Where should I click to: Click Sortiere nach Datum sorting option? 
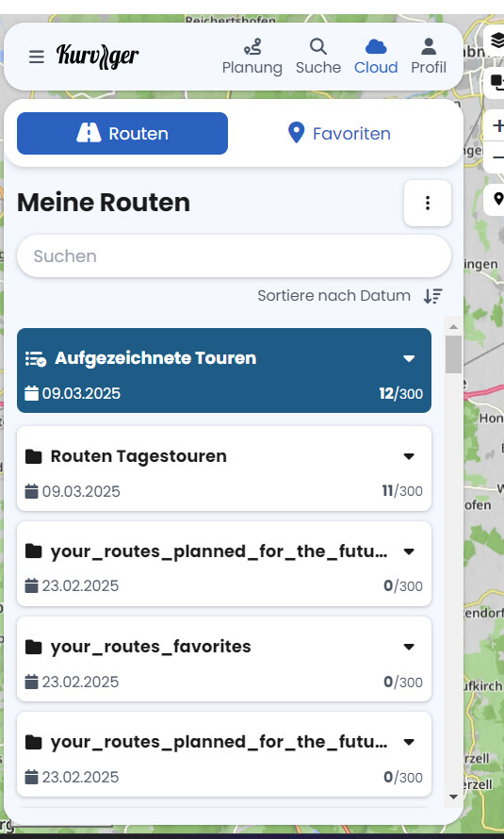click(x=334, y=296)
